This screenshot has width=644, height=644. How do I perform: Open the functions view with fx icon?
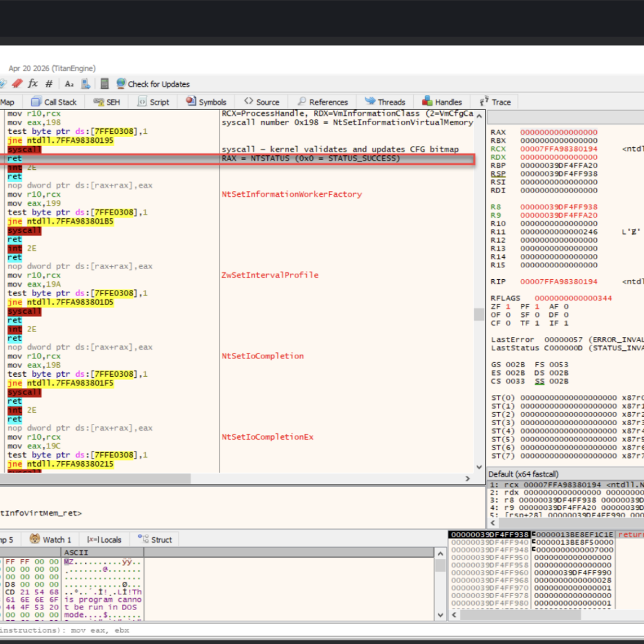click(x=33, y=84)
